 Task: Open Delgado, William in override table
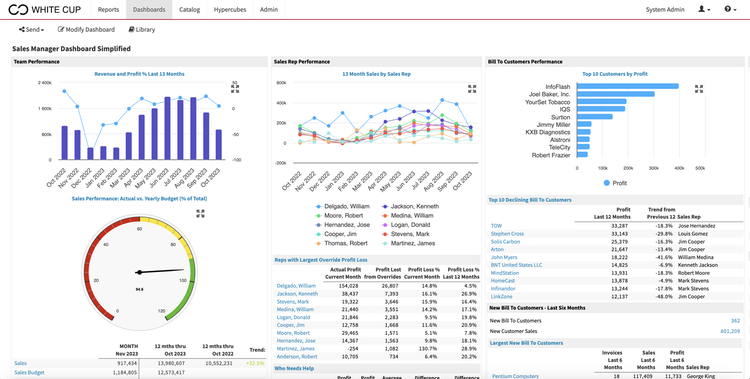point(296,286)
